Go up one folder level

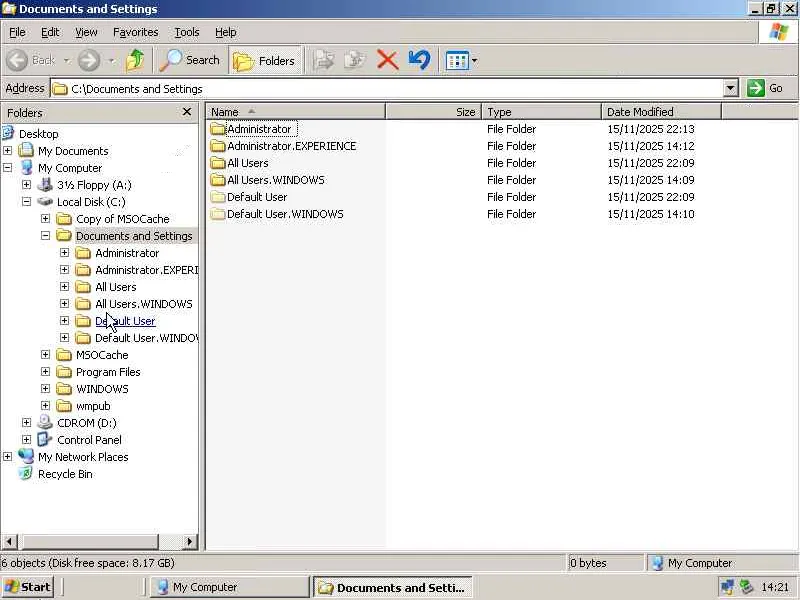coord(136,61)
